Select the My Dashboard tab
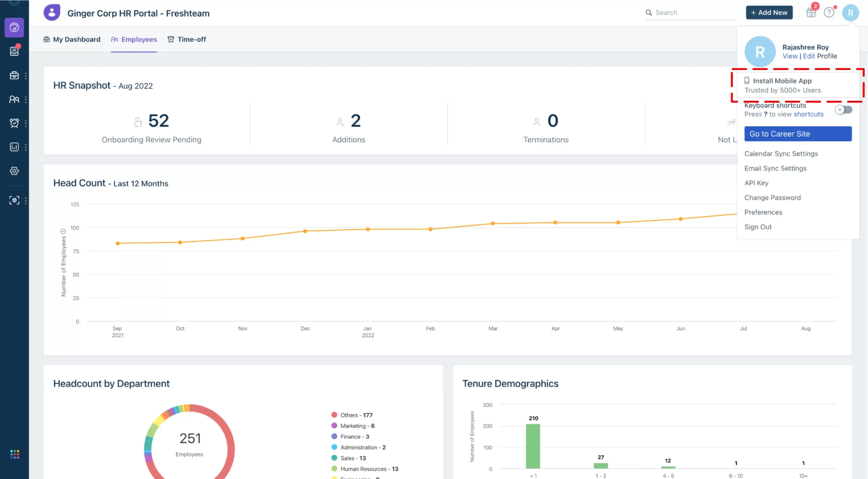Viewport: 868px width, 479px height. pos(72,39)
